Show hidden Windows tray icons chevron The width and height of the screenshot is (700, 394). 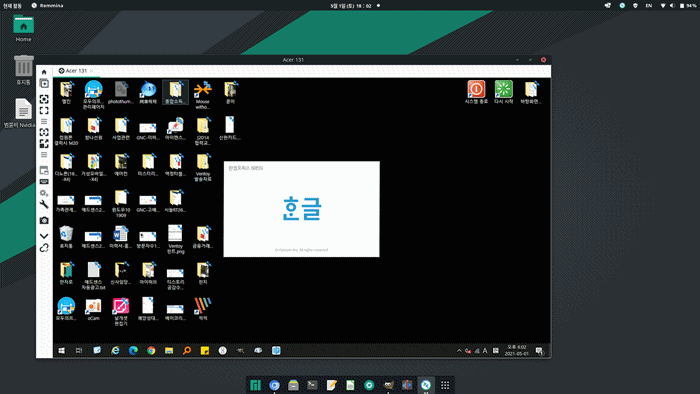tap(459, 351)
